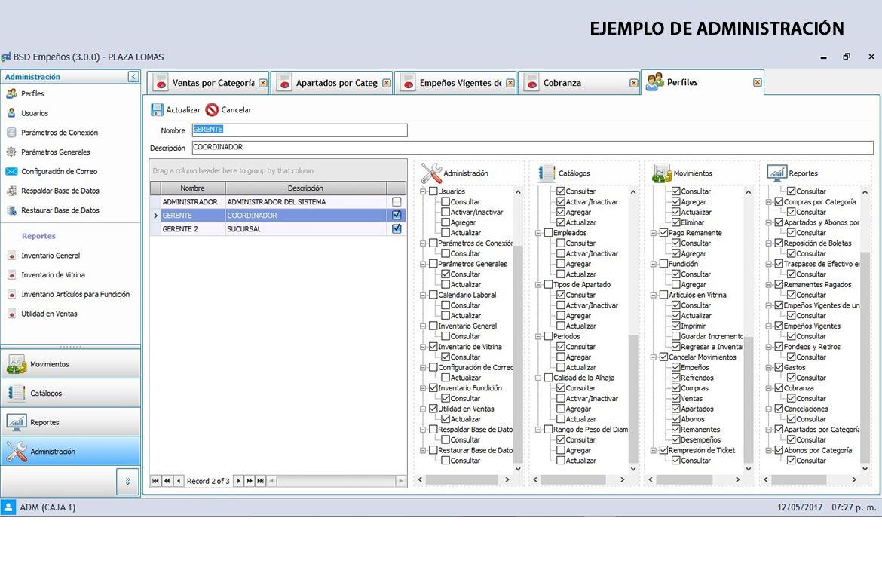
Task: Go to last record in navigator
Action: tap(260, 481)
